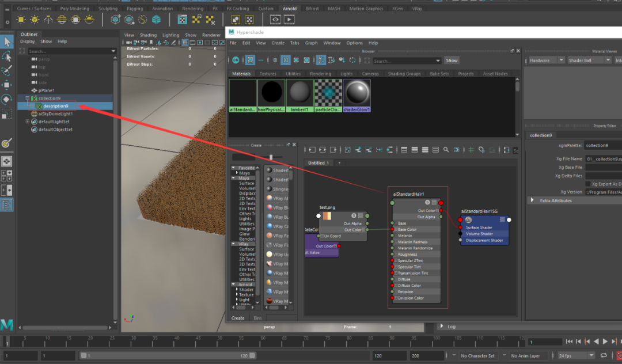This screenshot has width=622, height=364.
Task: Select description9 in the Outliner
Action: click(x=55, y=106)
